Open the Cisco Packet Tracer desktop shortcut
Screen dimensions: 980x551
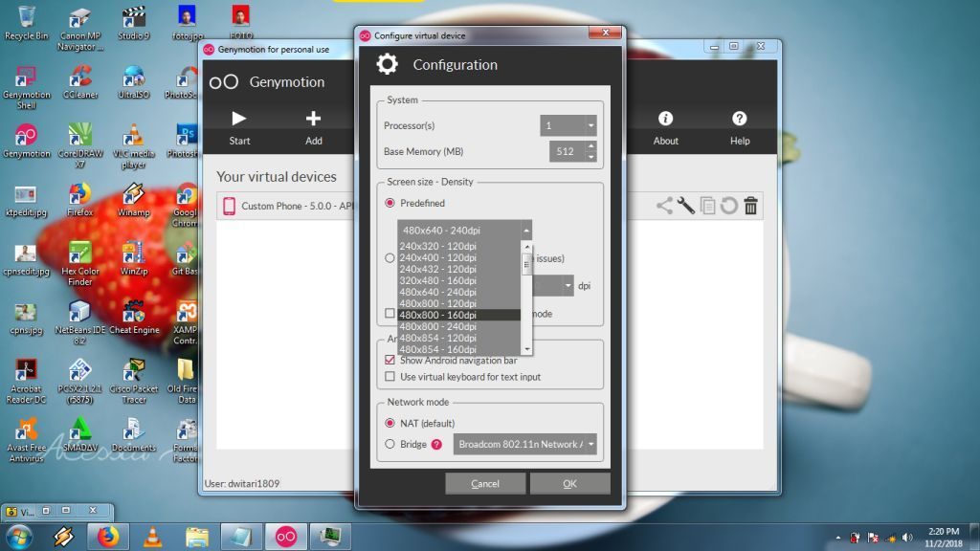[x=134, y=381]
